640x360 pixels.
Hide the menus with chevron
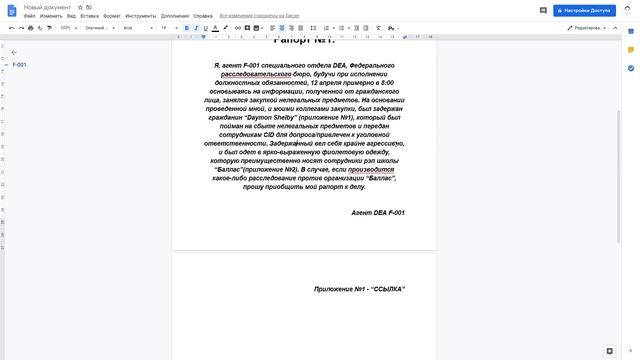615,28
